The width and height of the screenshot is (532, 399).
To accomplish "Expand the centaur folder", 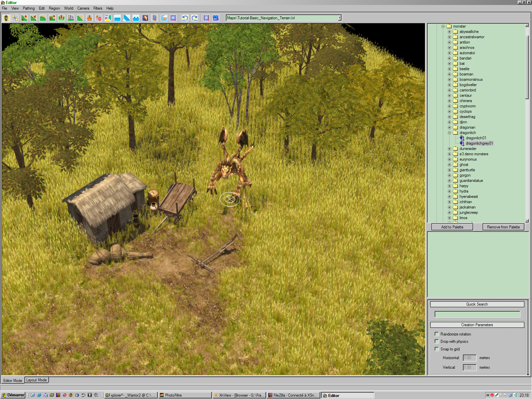I will (449, 95).
